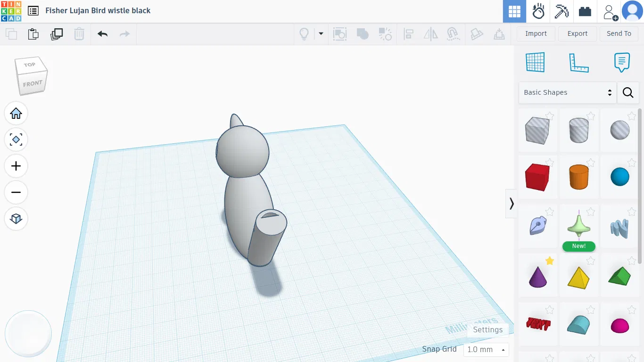Open the dropdown arrow beside the lightbulb
This screenshot has height=362, width=644.
(x=321, y=34)
